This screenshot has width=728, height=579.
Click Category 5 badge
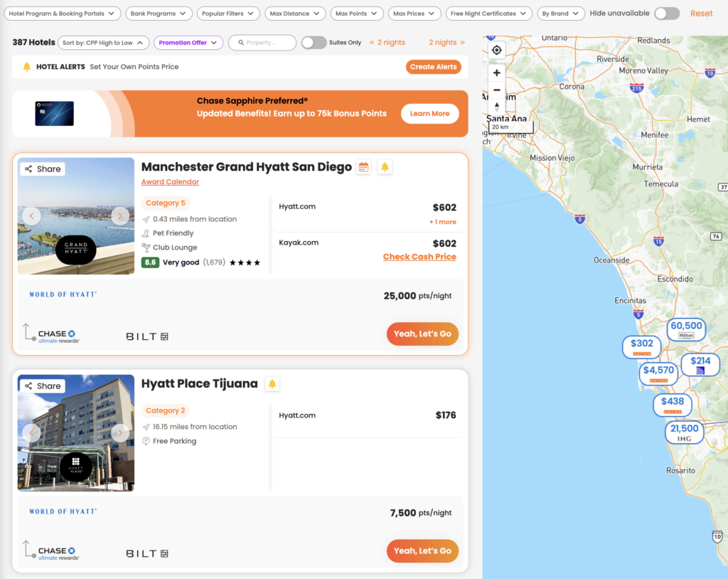(165, 203)
